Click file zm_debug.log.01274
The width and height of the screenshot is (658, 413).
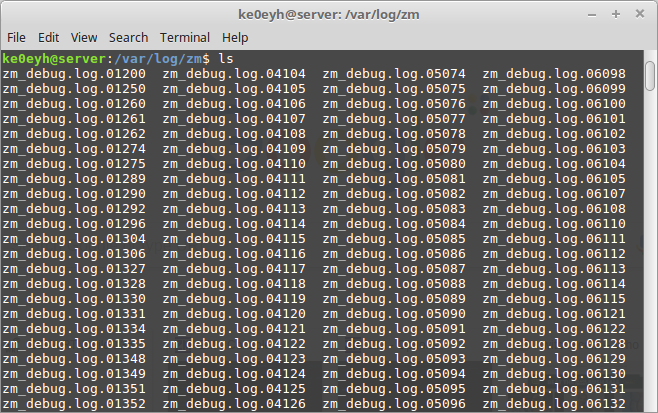[74, 149]
